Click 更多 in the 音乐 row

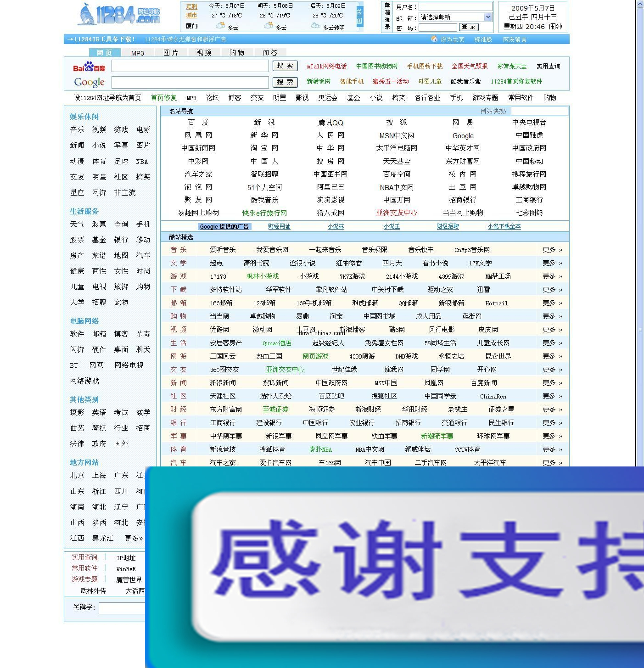click(x=552, y=250)
